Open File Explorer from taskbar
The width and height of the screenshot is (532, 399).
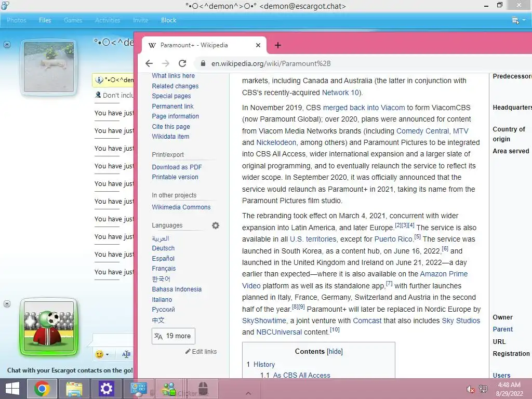pyautogui.click(x=74, y=389)
